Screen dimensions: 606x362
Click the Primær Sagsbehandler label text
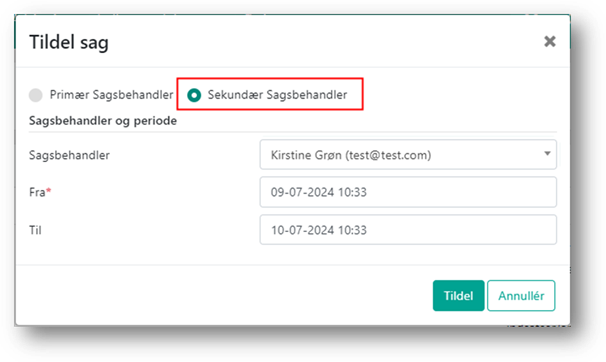(x=111, y=95)
